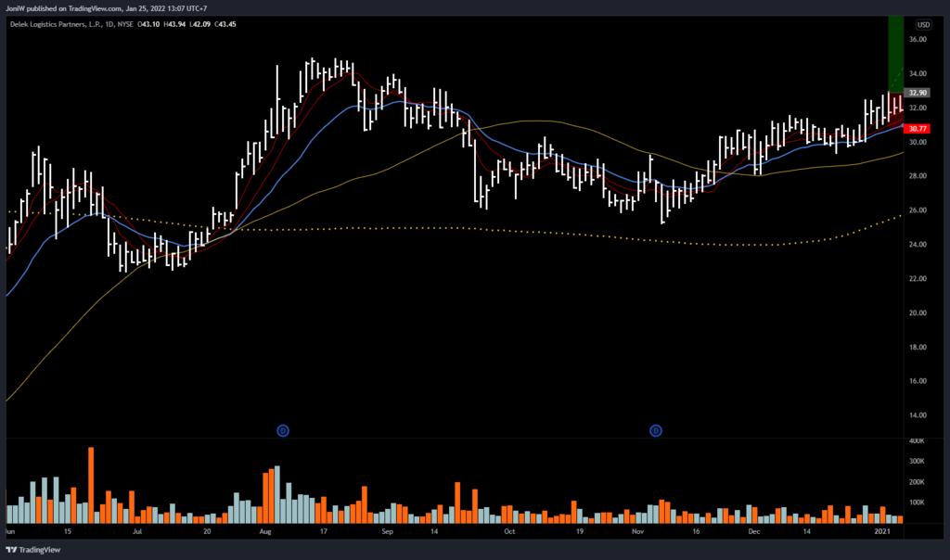Click the dividend marker near November
950x560 pixels.
pos(656,430)
